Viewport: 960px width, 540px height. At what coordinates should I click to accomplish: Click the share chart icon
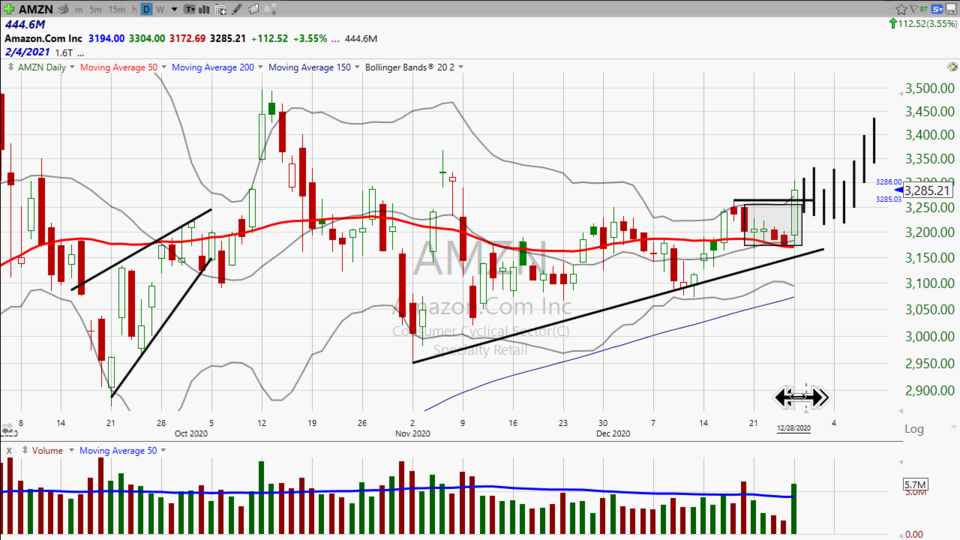[x=270, y=9]
